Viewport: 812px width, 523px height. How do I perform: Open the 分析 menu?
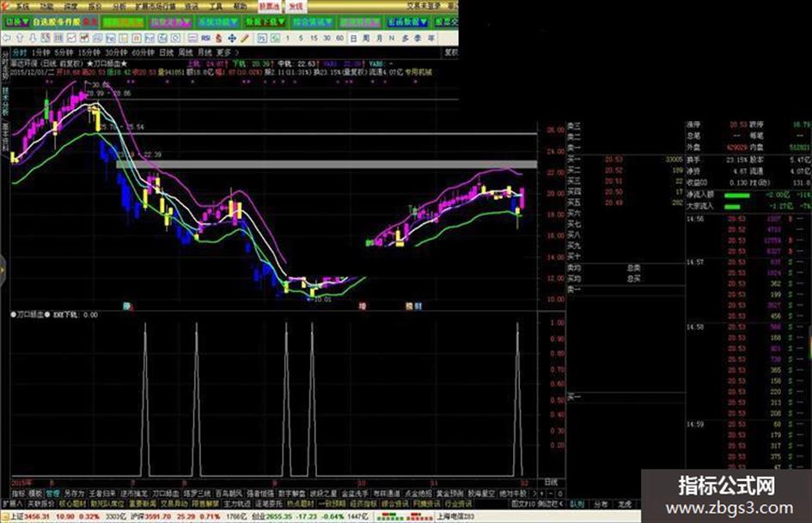[119, 7]
